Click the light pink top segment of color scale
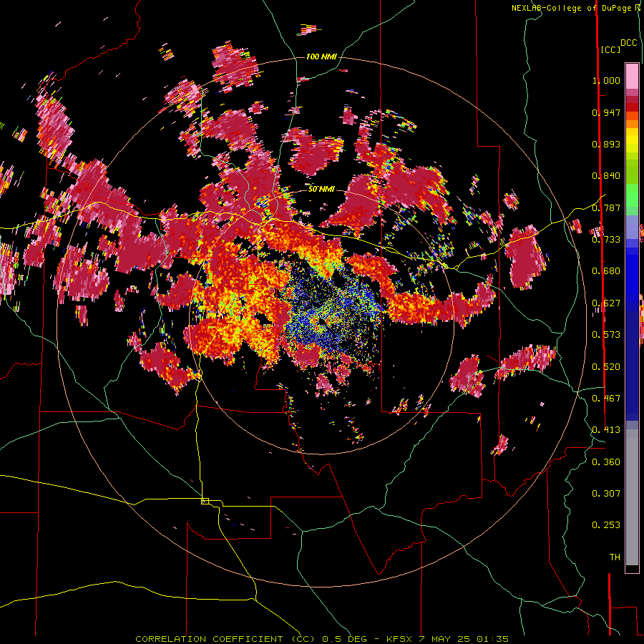 (x=632, y=76)
